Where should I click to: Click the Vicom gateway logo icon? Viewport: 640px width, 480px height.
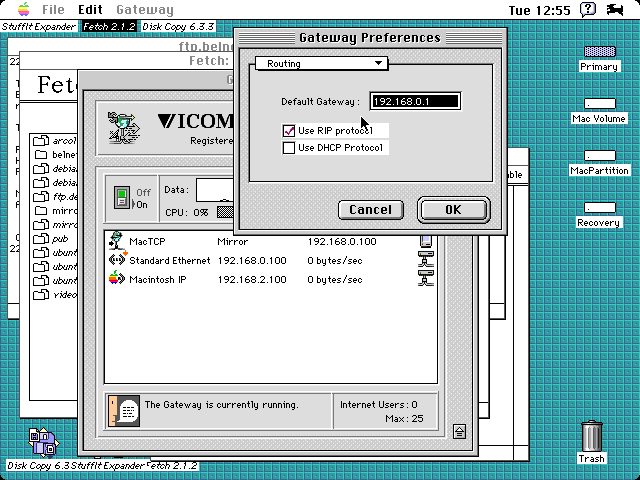[x=124, y=128]
